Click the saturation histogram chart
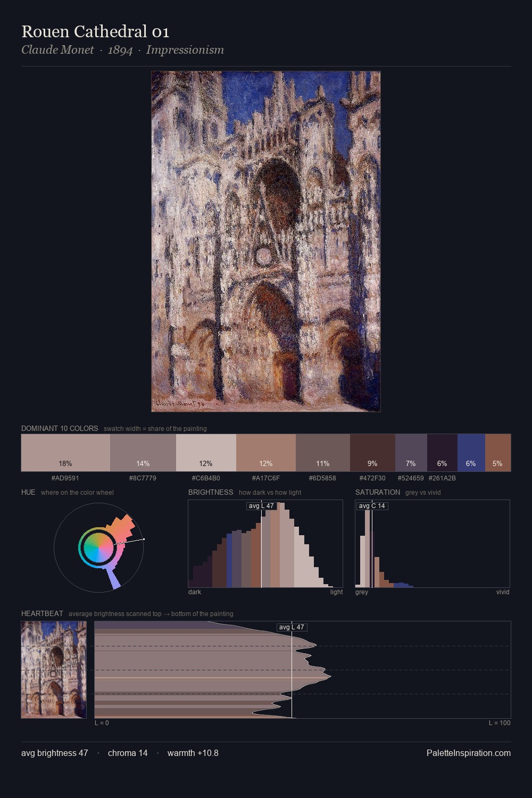This screenshot has height=798, width=532. coord(433,544)
